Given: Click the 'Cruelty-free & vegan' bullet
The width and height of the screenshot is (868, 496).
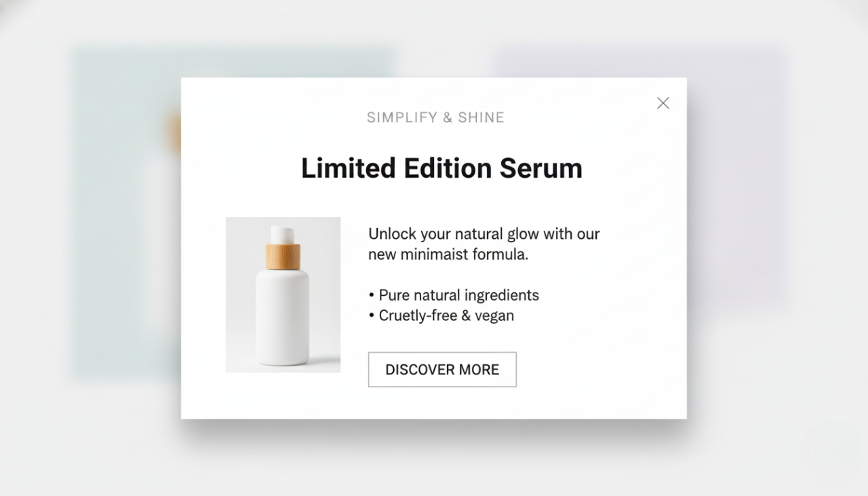Looking at the screenshot, I should [441, 316].
